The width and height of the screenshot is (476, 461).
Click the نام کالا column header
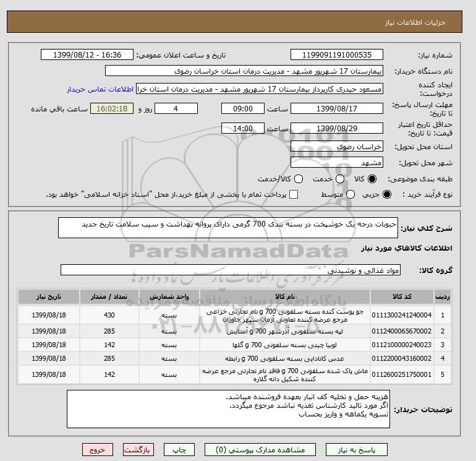[285, 296]
